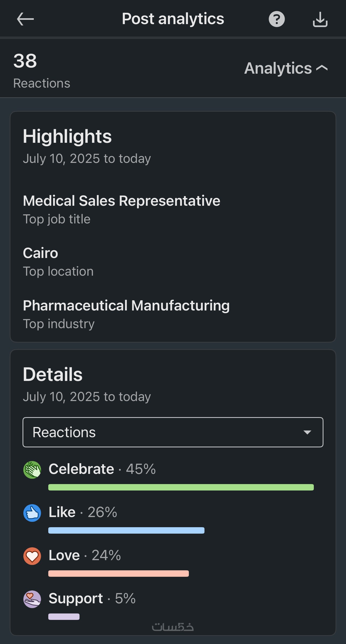Click the pink Love percentage bar

(x=118, y=574)
